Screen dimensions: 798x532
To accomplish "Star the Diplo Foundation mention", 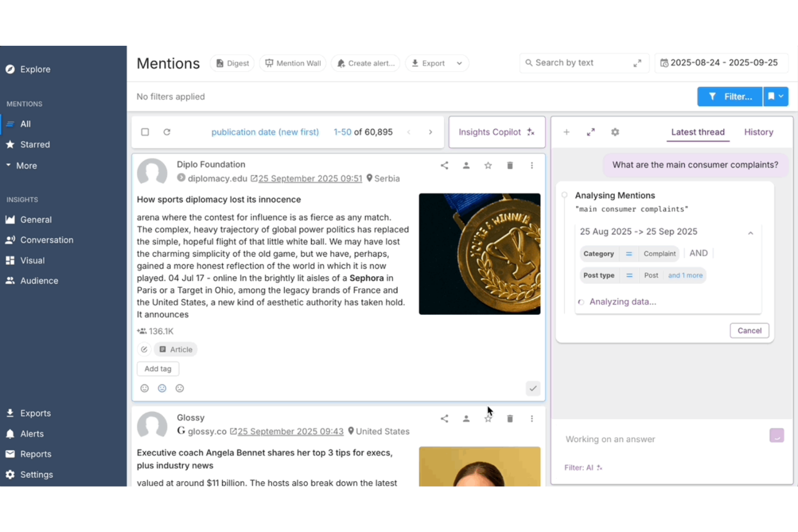I will point(488,165).
